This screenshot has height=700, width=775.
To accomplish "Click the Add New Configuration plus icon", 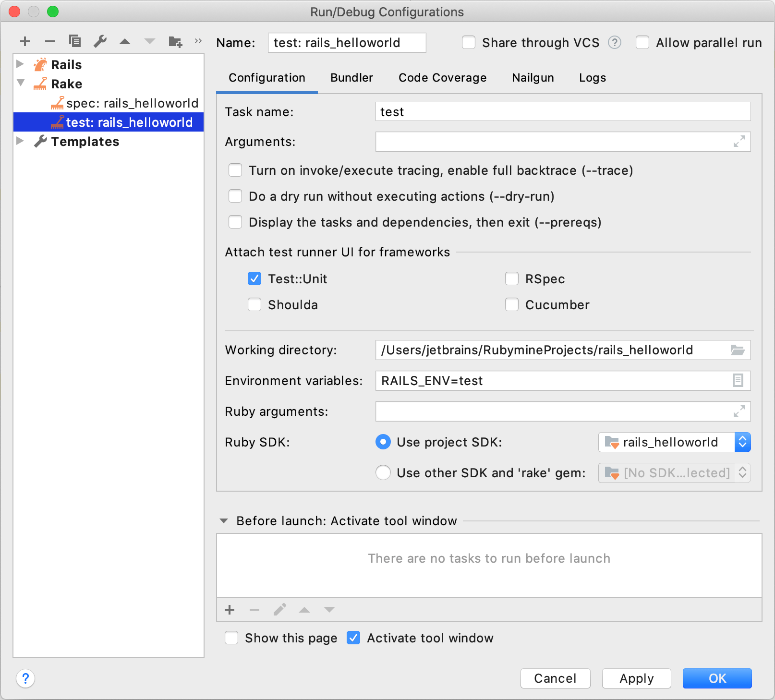I will (x=25, y=42).
